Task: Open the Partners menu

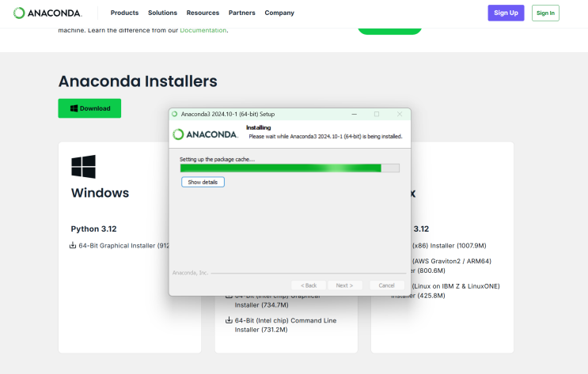Action: click(242, 13)
